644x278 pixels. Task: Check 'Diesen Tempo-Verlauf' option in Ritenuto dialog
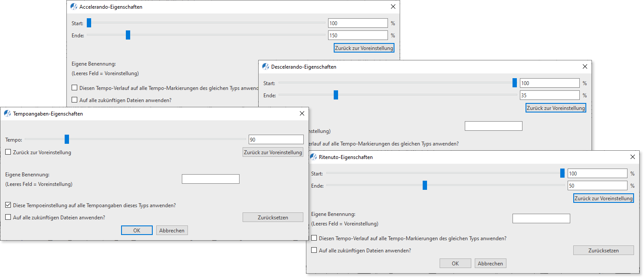pos(314,238)
